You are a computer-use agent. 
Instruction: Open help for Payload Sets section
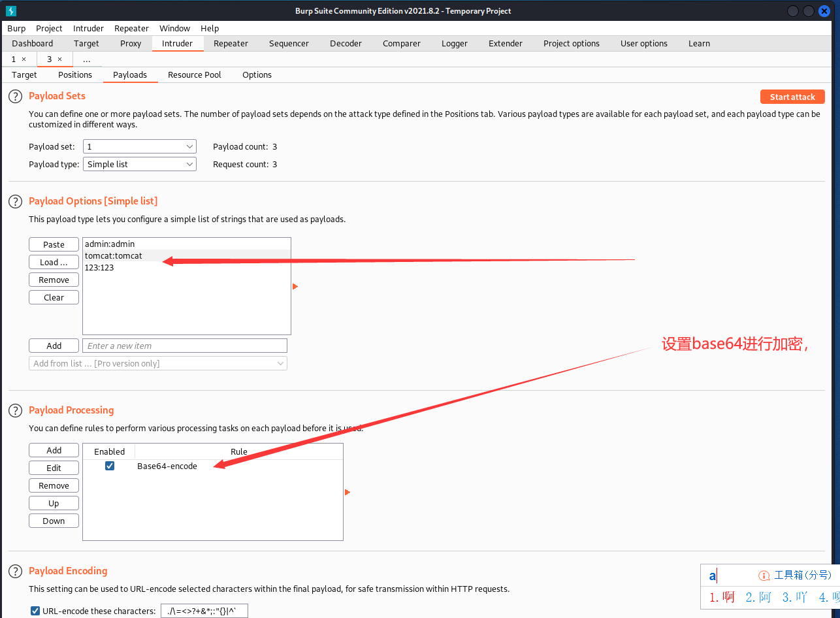(x=15, y=97)
